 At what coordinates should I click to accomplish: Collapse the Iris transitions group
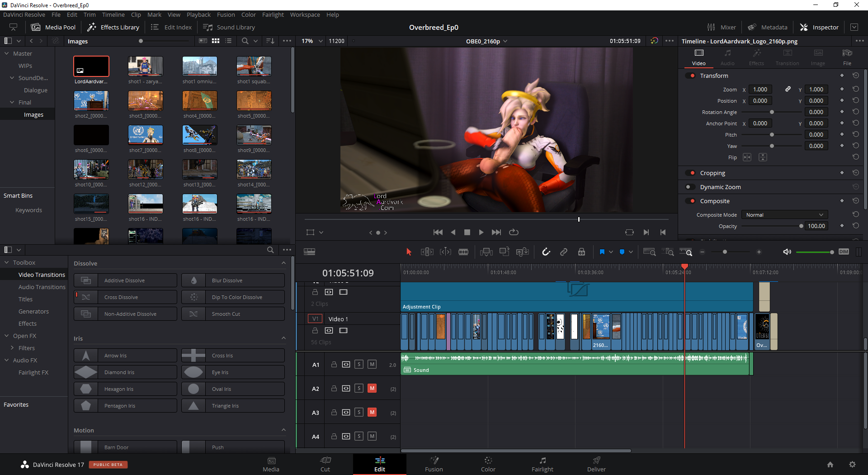(x=283, y=338)
